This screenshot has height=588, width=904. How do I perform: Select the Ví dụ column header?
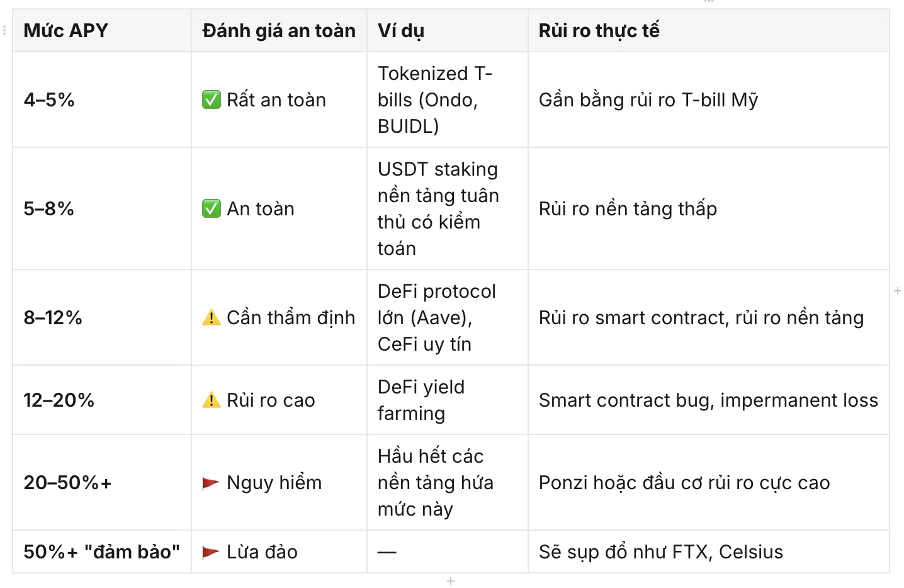448,30
